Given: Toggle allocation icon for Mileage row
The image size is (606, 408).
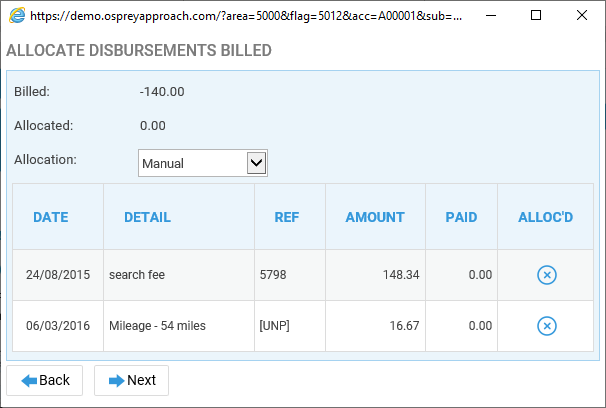Looking at the screenshot, I should click(546, 326).
